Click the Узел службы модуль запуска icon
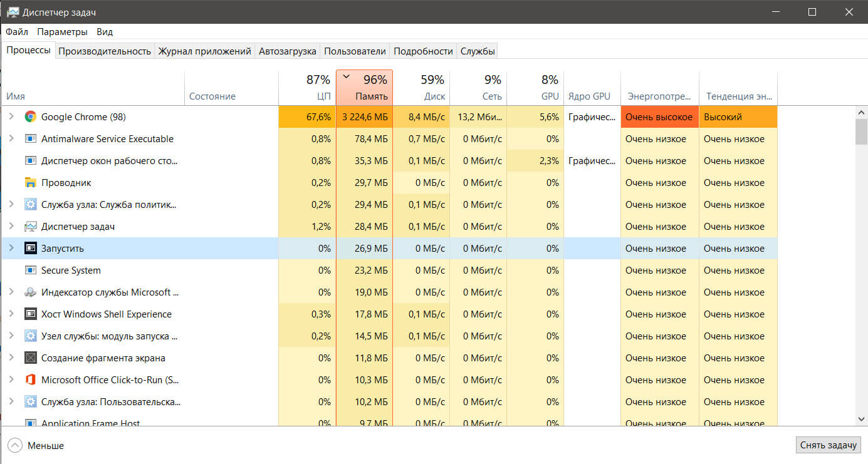The image size is (868, 464). tap(30, 336)
